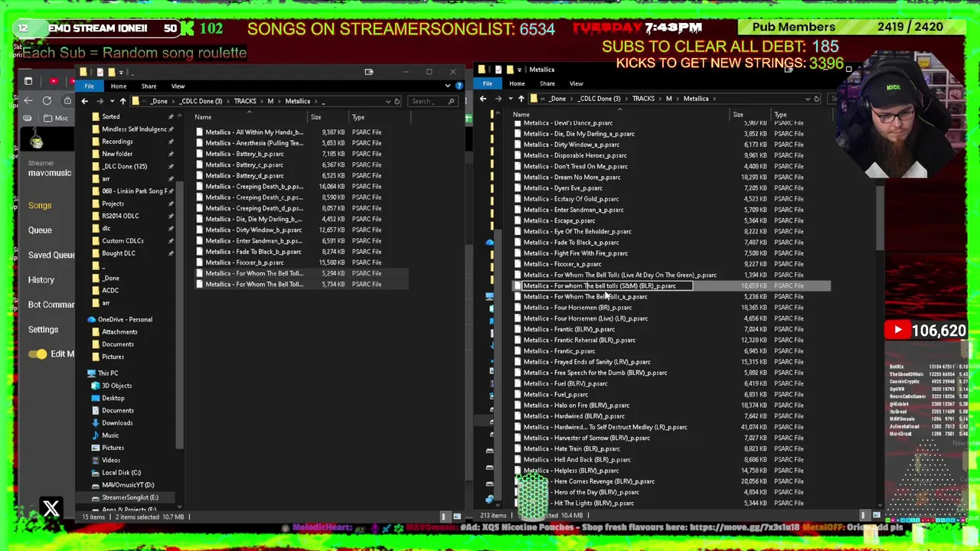This screenshot has width=980, height=551.
Task: Open RS2014 ODLC folder in quick access
Action: [120, 216]
